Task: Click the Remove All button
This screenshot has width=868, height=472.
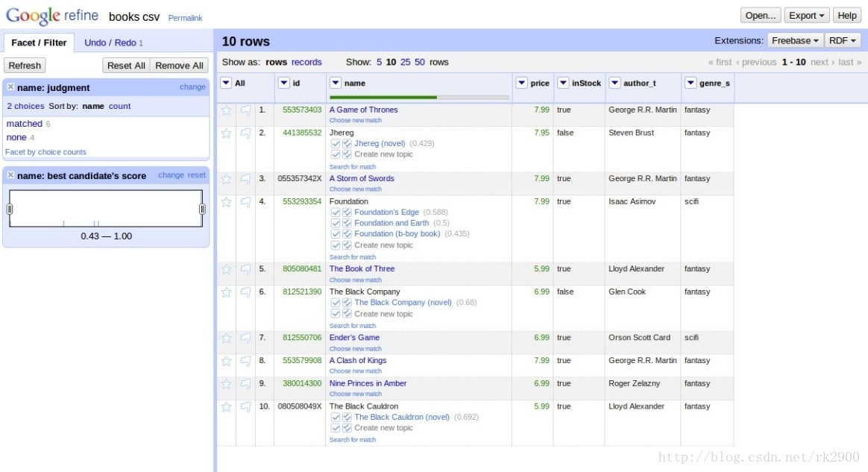Action: (180, 66)
